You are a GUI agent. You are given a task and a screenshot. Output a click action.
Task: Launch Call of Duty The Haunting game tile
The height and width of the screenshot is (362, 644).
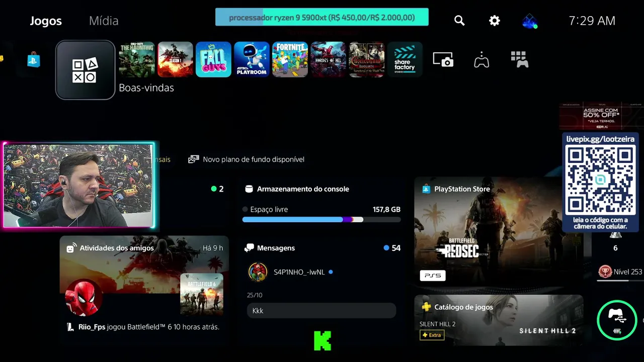[136, 59]
